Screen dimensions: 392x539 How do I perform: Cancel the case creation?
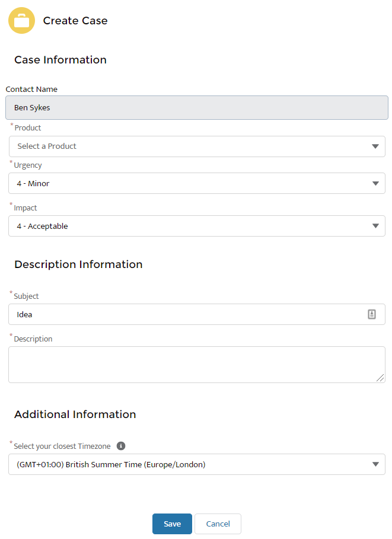pyautogui.click(x=218, y=524)
